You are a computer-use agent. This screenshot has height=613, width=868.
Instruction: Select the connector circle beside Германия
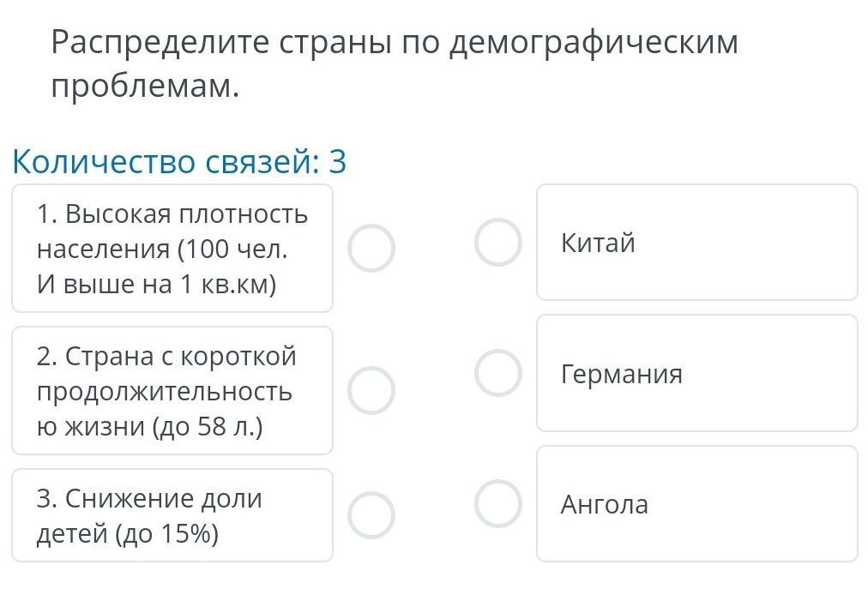click(498, 373)
